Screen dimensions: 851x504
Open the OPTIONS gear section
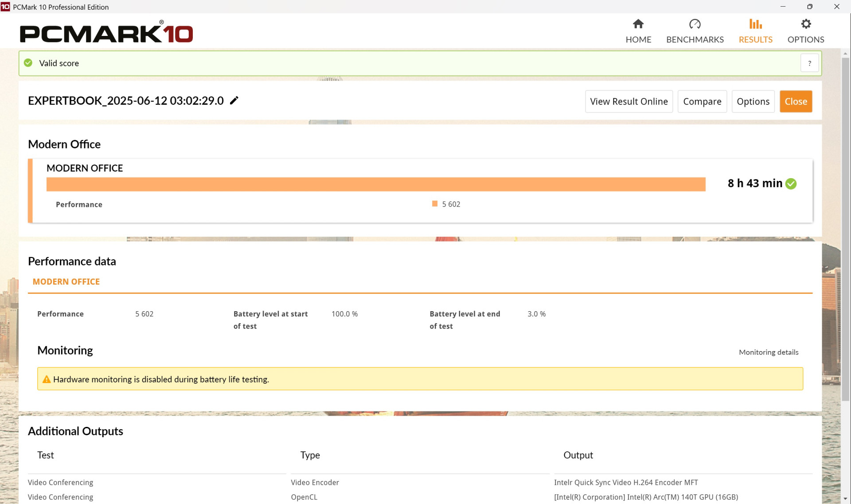pos(805,31)
